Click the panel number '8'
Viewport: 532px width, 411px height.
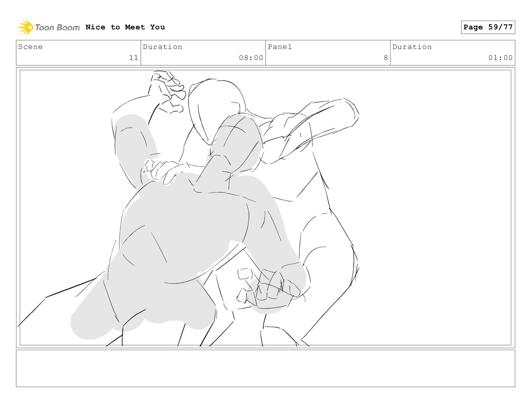coord(386,58)
